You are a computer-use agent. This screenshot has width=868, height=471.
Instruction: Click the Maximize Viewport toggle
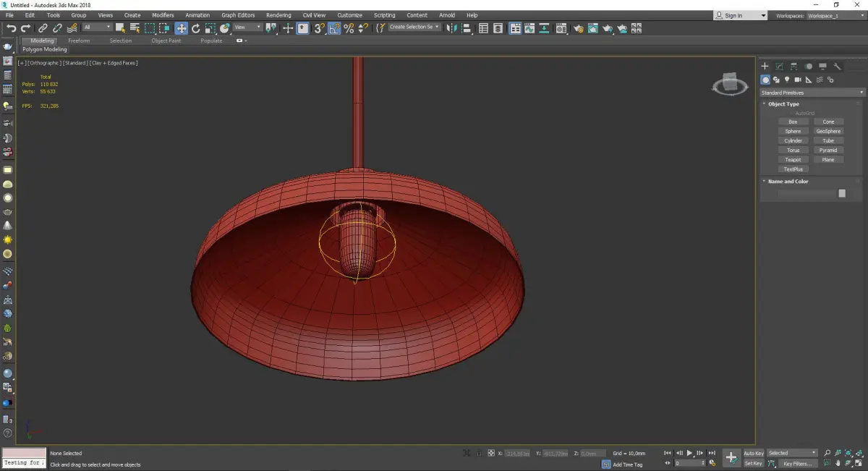click(859, 463)
